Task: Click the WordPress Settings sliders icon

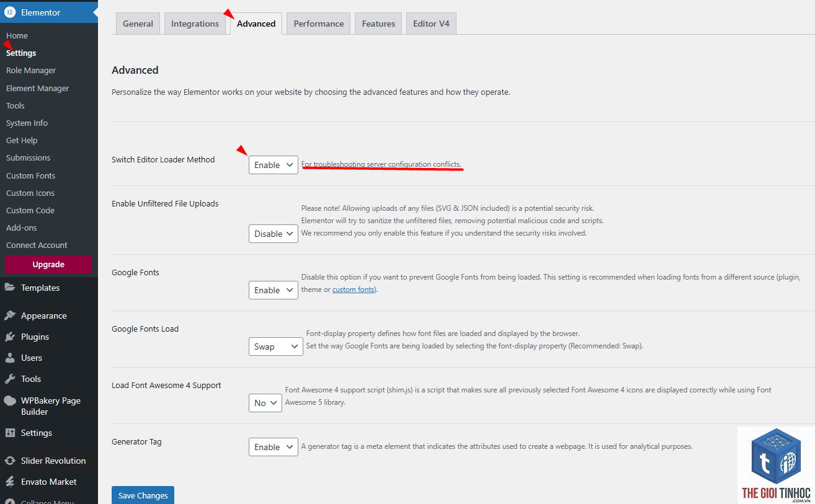Action: click(x=10, y=433)
